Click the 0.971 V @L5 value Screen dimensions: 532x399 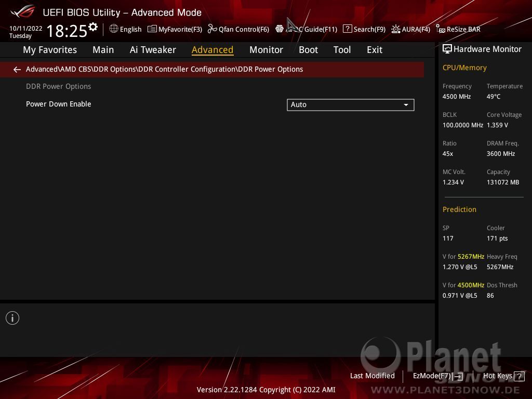(x=460, y=296)
